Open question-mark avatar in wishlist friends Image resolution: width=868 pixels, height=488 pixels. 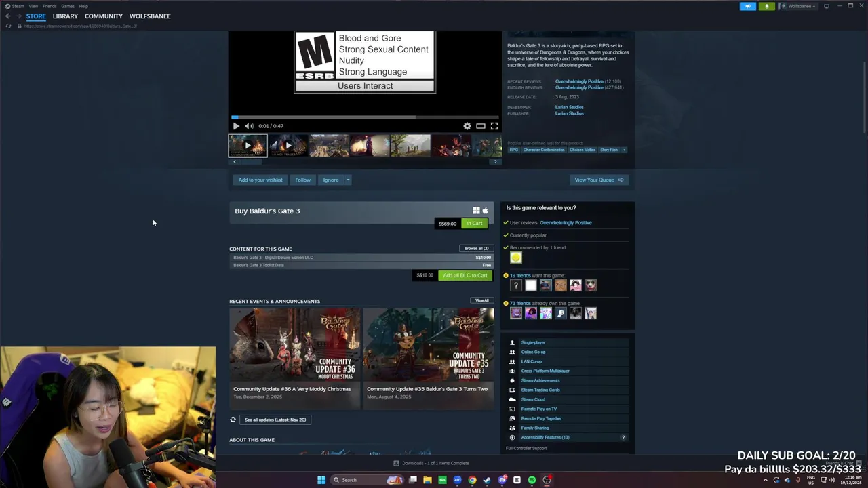pyautogui.click(x=516, y=285)
